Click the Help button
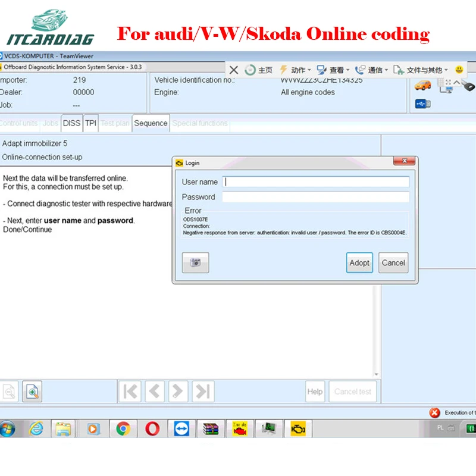This screenshot has width=476, height=476. click(x=315, y=392)
